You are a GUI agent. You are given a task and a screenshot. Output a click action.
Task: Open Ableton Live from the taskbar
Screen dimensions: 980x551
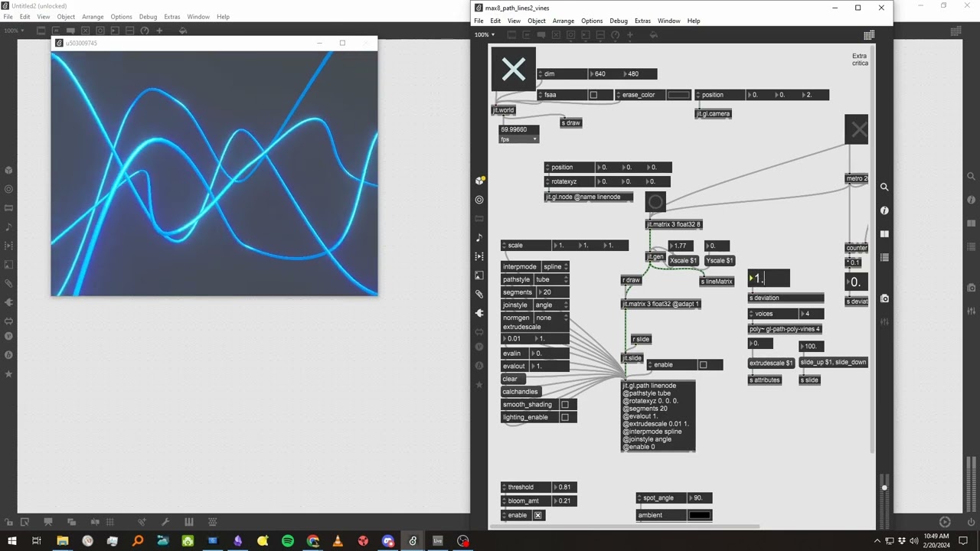(x=438, y=541)
